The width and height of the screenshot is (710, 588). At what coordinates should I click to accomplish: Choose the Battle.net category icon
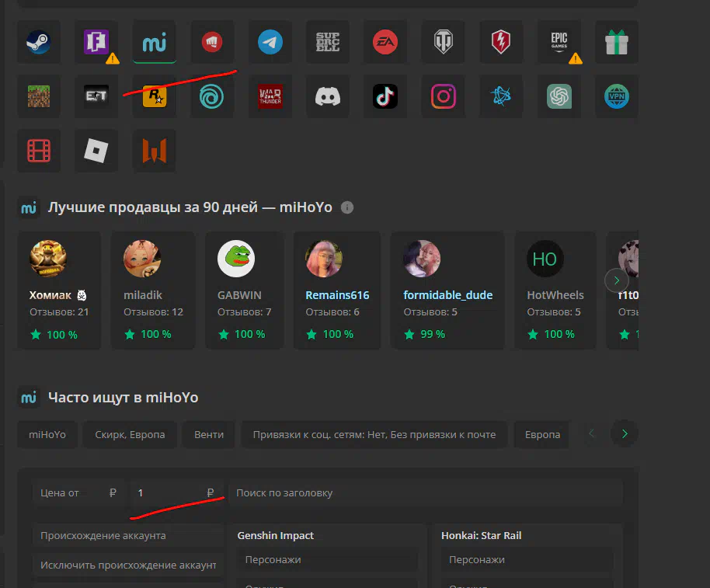pos(501,96)
